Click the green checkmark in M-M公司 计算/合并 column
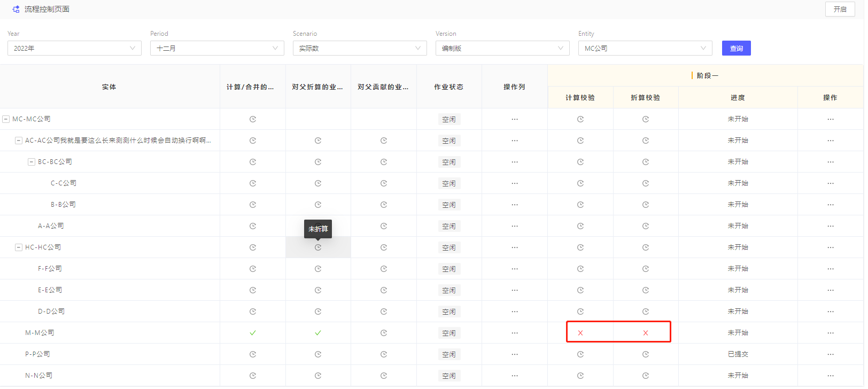This screenshot has width=868, height=389. [253, 333]
